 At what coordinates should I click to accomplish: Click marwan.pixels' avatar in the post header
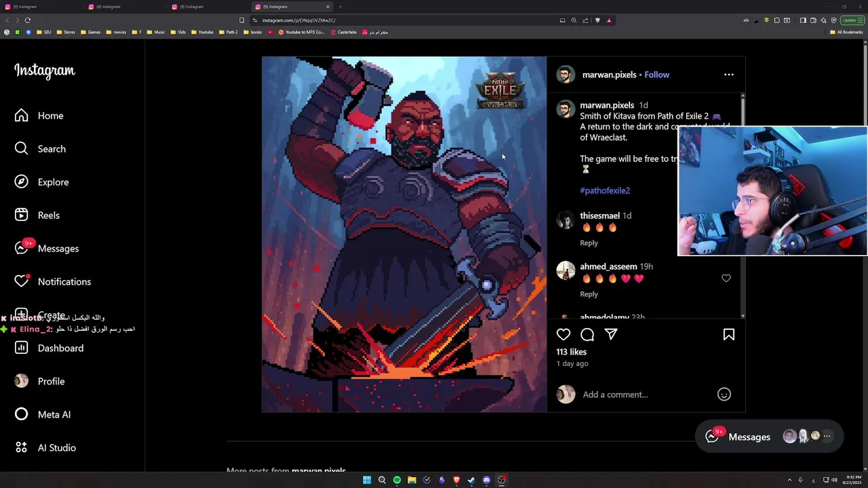click(x=566, y=75)
